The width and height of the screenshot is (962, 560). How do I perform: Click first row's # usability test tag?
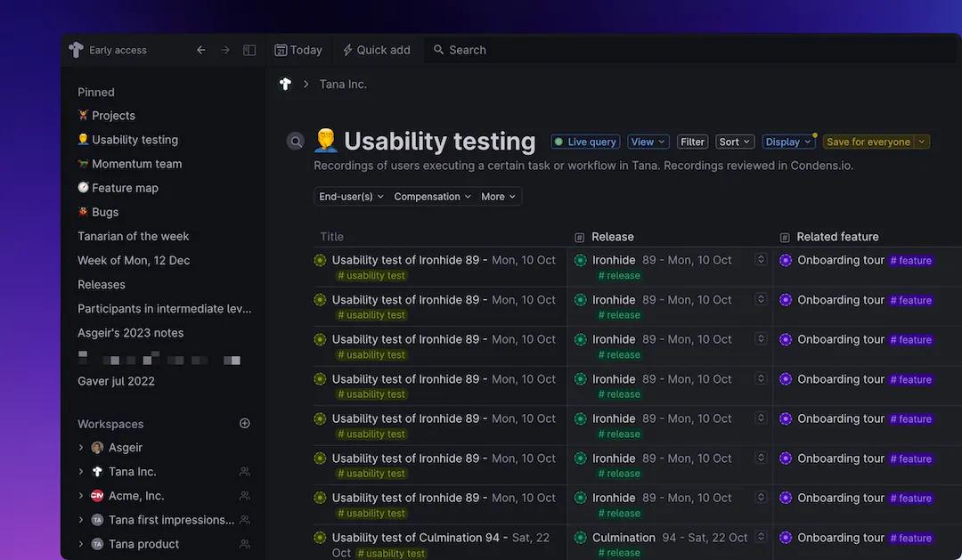371,275
